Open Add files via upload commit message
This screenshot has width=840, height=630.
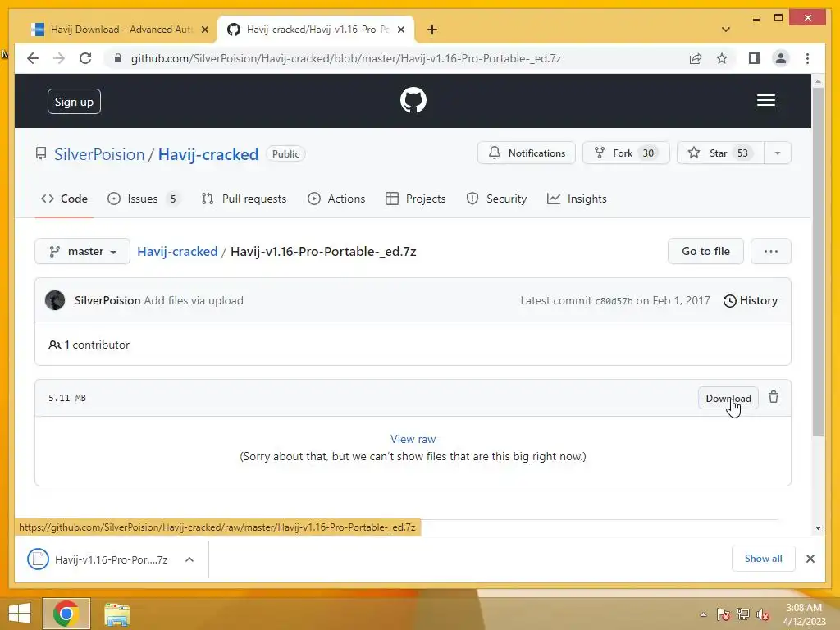(194, 300)
